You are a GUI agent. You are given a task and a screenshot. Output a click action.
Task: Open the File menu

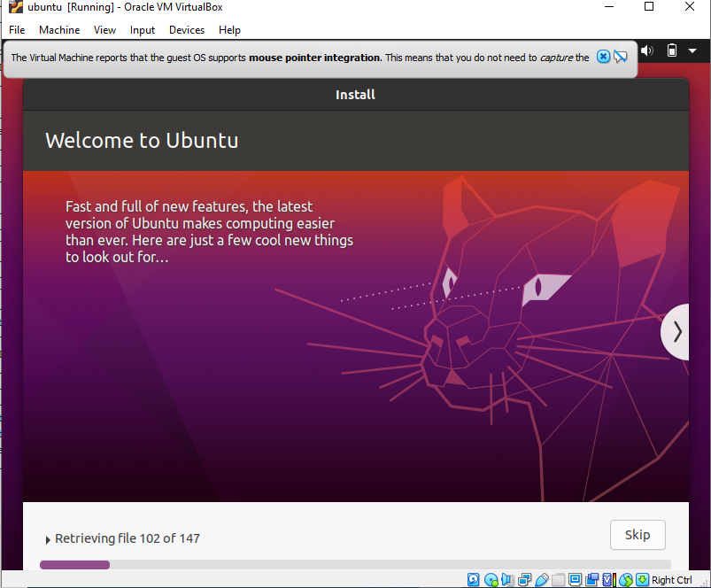click(17, 30)
